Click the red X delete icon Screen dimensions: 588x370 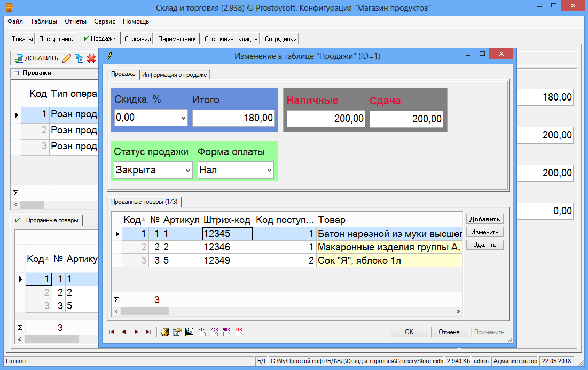[91, 58]
